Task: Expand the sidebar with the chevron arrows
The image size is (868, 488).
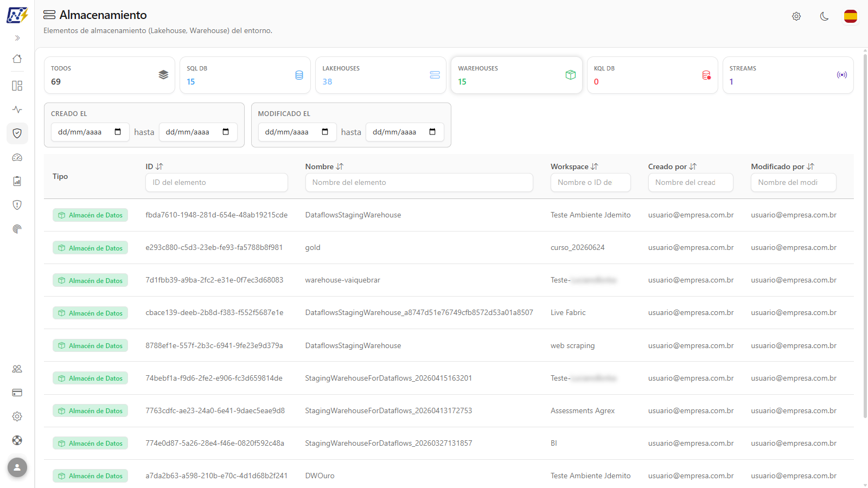Action: pos(17,38)
